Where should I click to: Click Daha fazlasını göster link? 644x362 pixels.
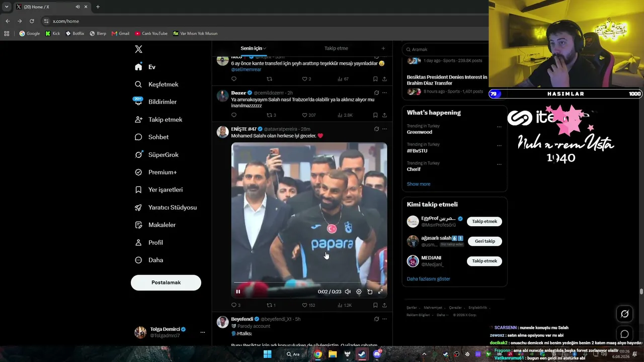(429, 279)
